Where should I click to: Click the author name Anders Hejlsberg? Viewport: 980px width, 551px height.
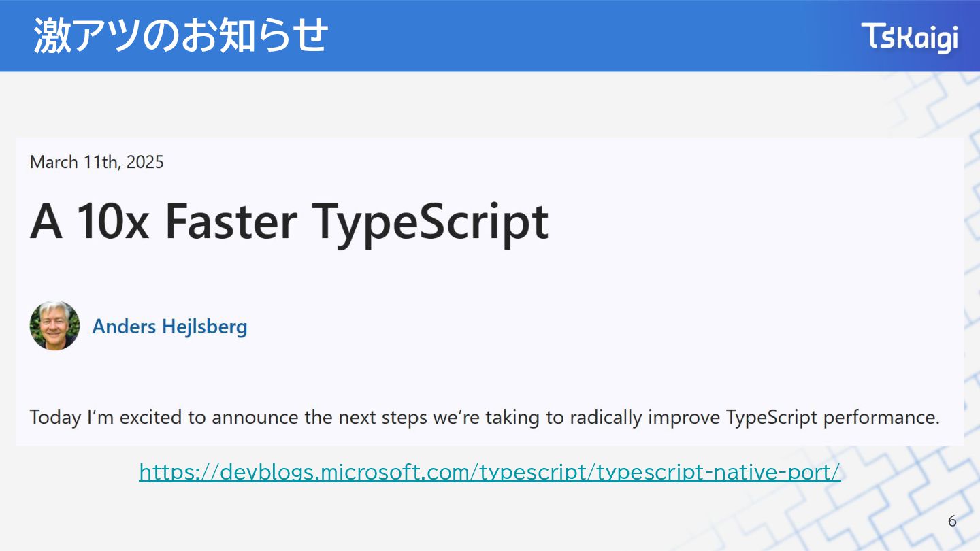pos(169,327)
